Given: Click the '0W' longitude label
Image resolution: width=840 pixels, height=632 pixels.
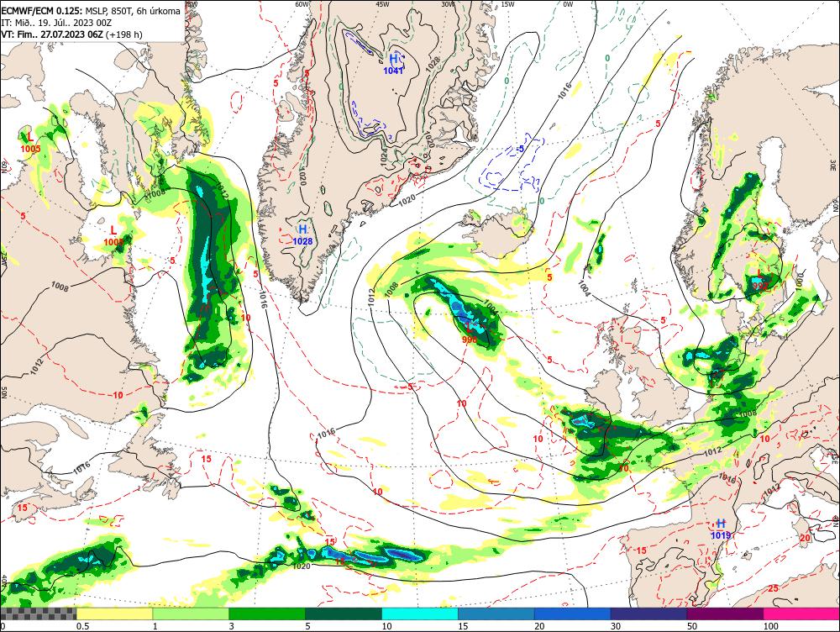Looking at the screenshot, I should pos(568,3).
